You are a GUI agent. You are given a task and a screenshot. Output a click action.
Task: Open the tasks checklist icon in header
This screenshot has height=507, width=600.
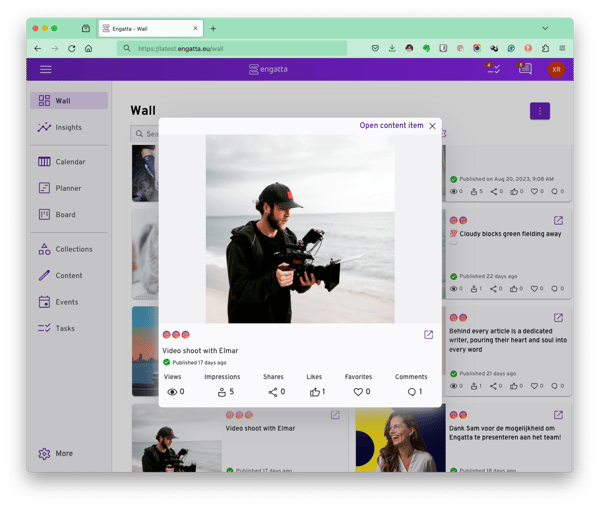[x=492, y=69]
